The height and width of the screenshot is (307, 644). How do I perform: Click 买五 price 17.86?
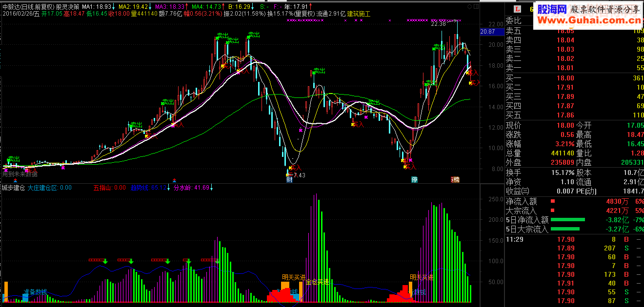[x=566, y=115]
